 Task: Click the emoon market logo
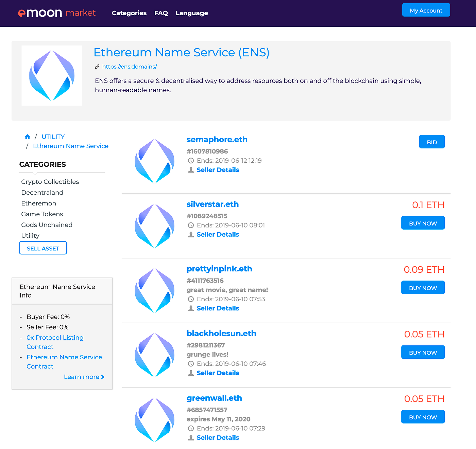[x=57, y=13]
